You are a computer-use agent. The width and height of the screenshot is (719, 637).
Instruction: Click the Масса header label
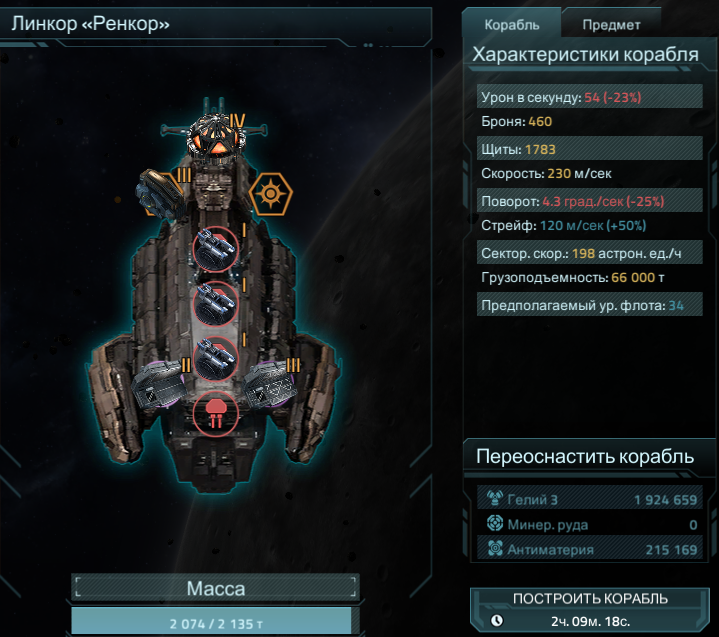tap(216, 588)
